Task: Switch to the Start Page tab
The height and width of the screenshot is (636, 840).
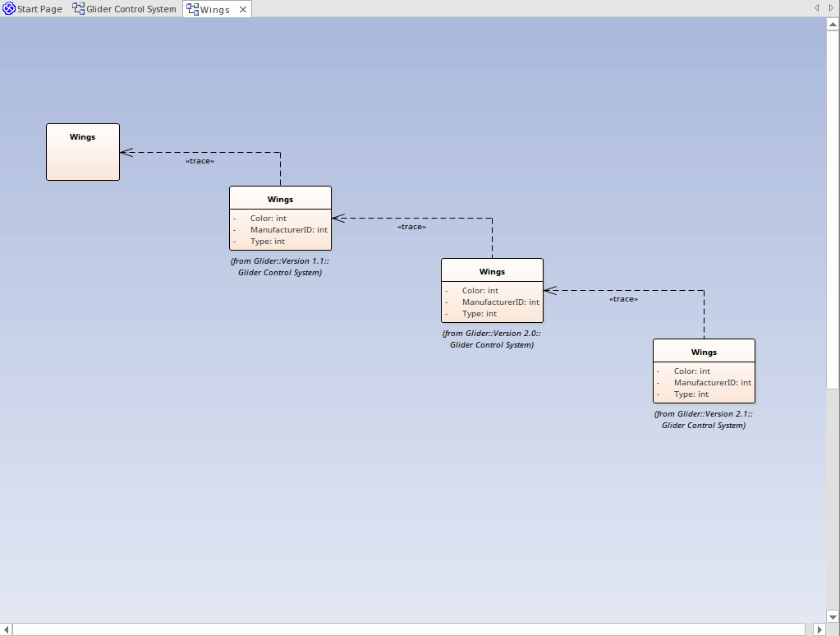Action: point(37,8)
